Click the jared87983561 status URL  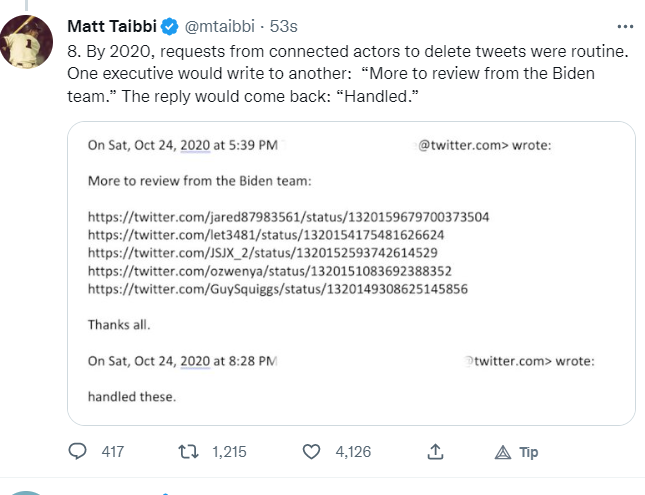coord(288,216)
